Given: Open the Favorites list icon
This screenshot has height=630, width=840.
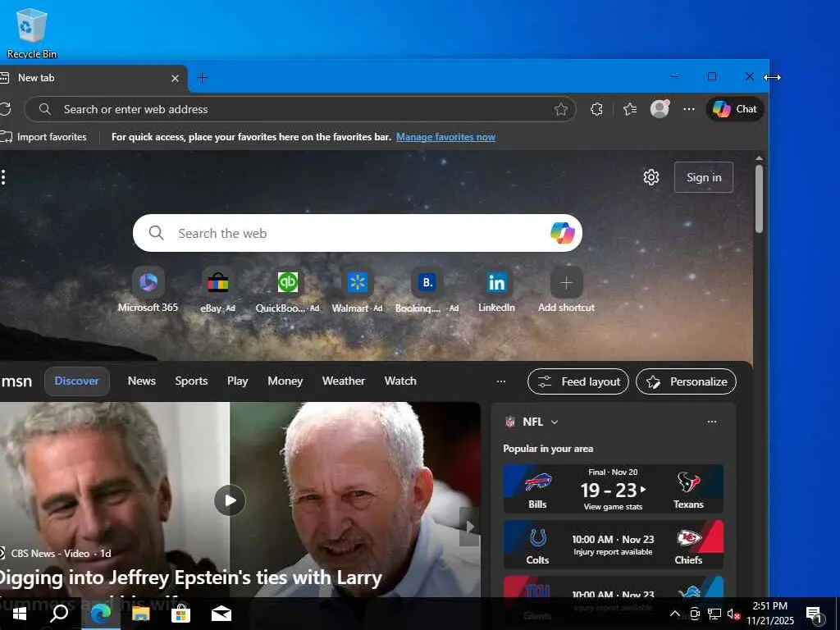Looking at the screenshot, I should [630, 109].
